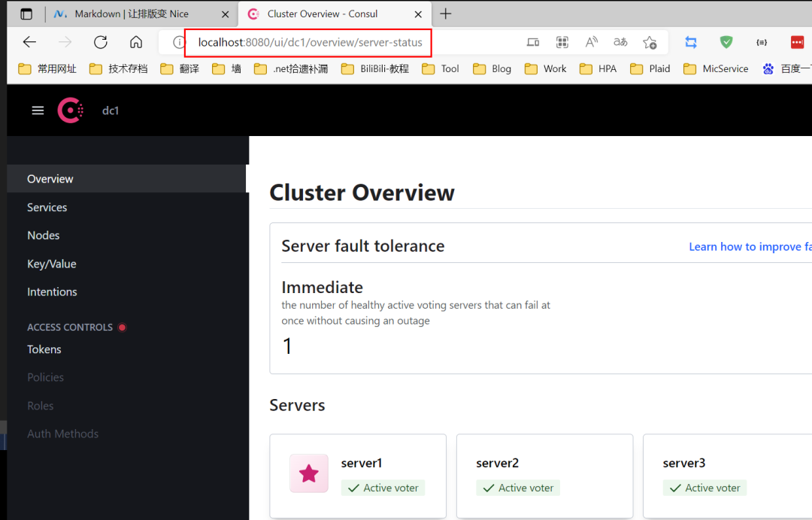Screen dimensions: 812x520
Task: Open the Blog bookmark folder
Action: pos(492,69)
